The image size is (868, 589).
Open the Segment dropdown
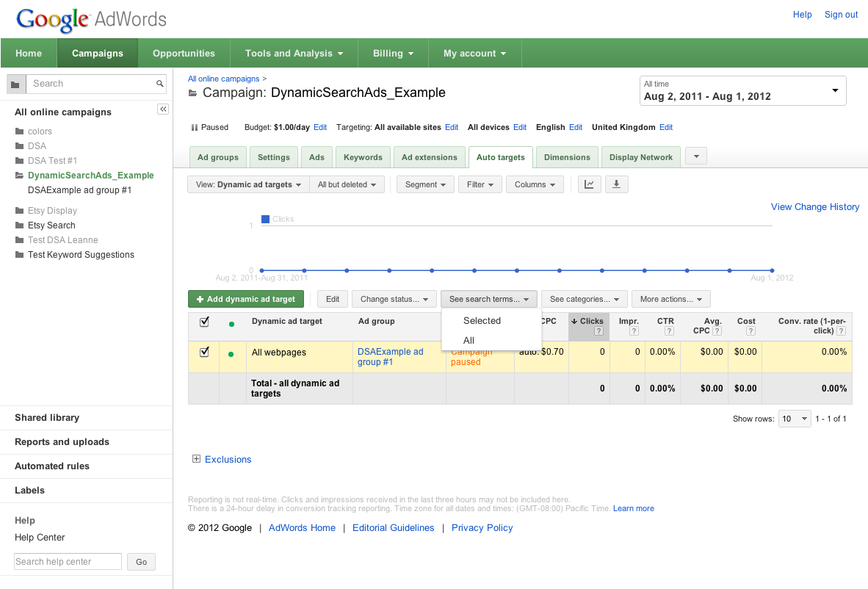pyautogui.click(x=425, y=184)
